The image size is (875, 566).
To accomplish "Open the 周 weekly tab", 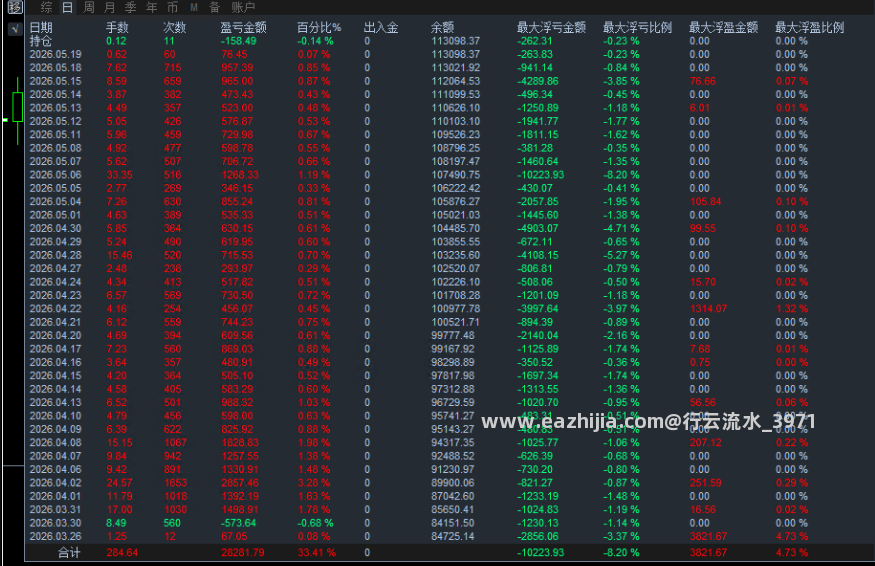I will (x=88, y=7).
